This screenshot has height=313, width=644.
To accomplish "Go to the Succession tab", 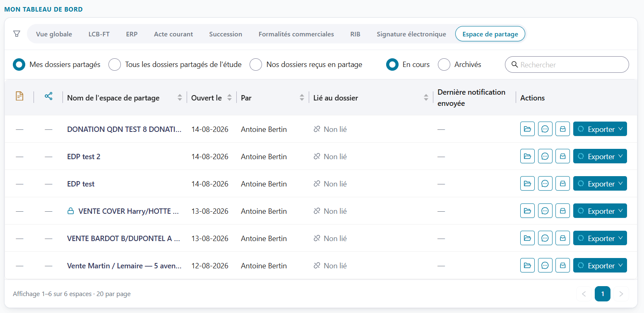I will click(226, 34).
